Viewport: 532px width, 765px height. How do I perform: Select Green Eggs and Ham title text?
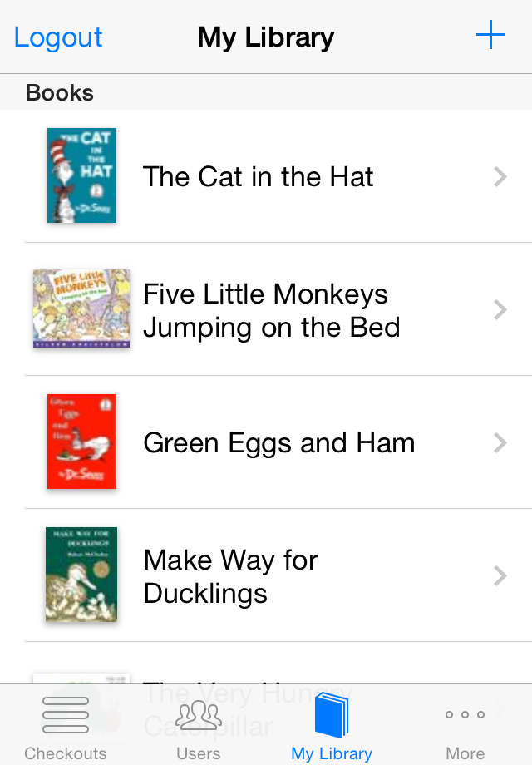[x=278, y=442]
